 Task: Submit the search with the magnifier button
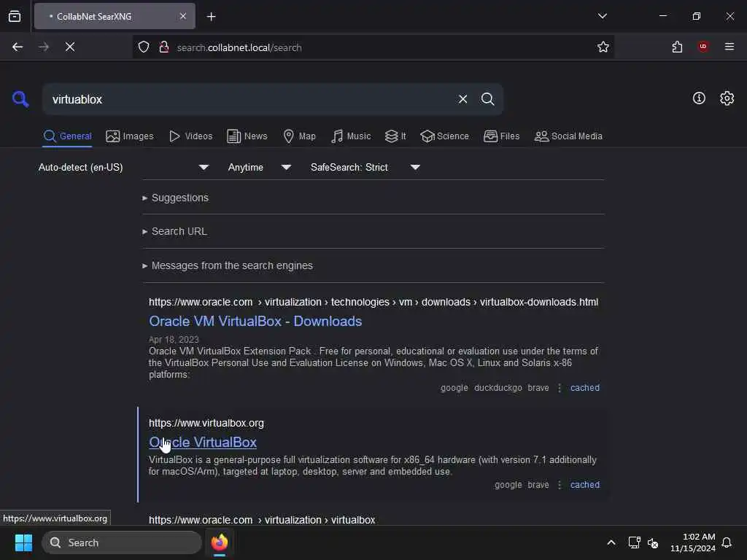point(487,99)
